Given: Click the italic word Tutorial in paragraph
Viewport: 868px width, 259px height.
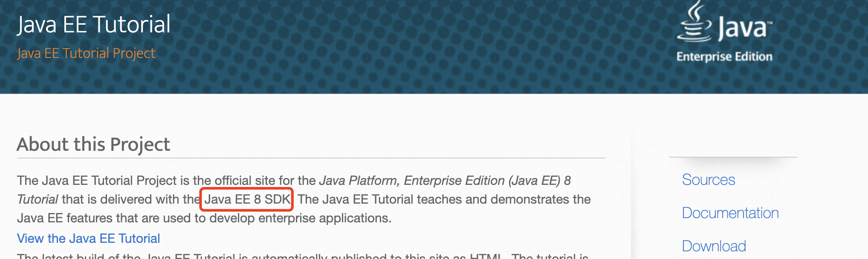Looking at the screenshot, I should [38, 199].
